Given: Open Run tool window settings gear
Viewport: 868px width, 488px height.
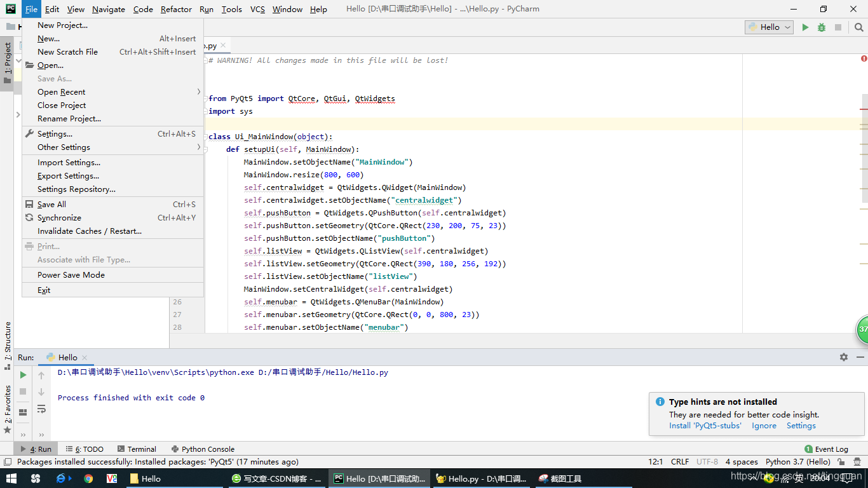Looking at the screenshot, I should [843, 357].
